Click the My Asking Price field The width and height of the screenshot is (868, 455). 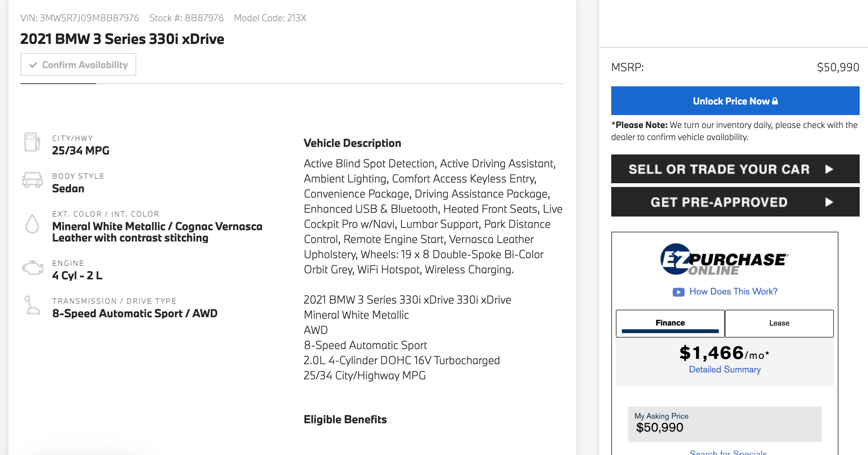tap(724, 424)
